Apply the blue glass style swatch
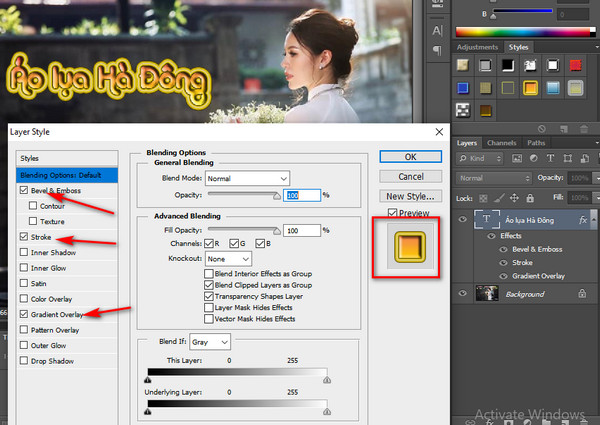Viewport: 600px width, 425px height. [463, 88]
